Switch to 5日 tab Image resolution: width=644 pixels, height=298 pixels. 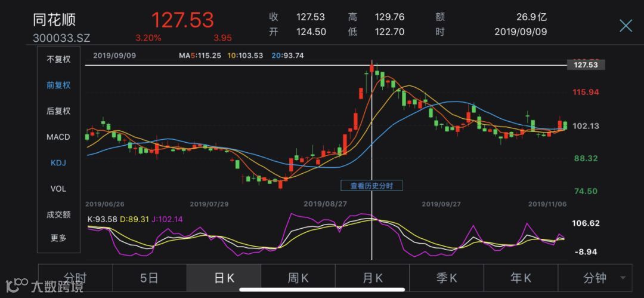pos(150,278)
